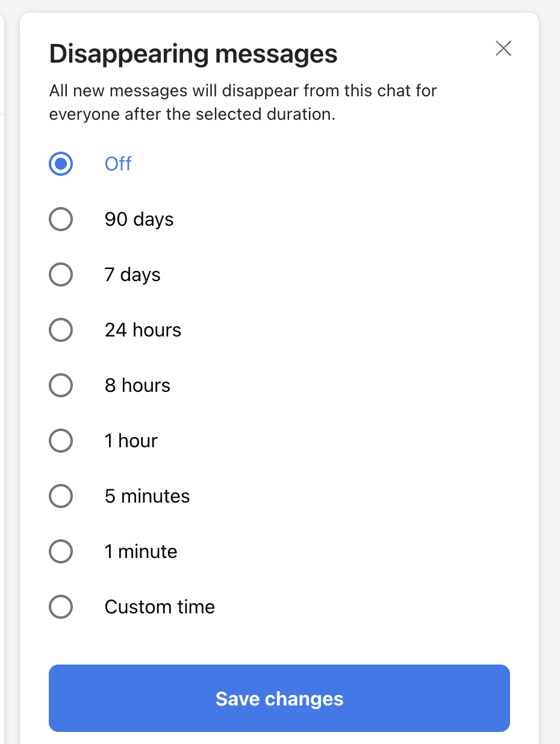This screenshot has width=560, height=744.
Task: Click the "1 hour" label text
Action: pyautogui.click(x=131, y=441)
